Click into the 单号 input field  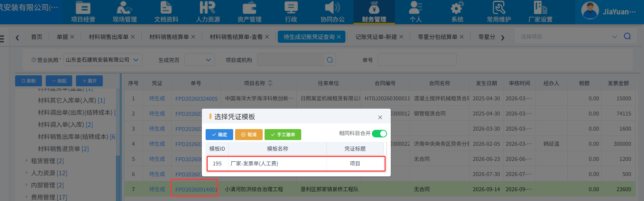click(417, 59)
